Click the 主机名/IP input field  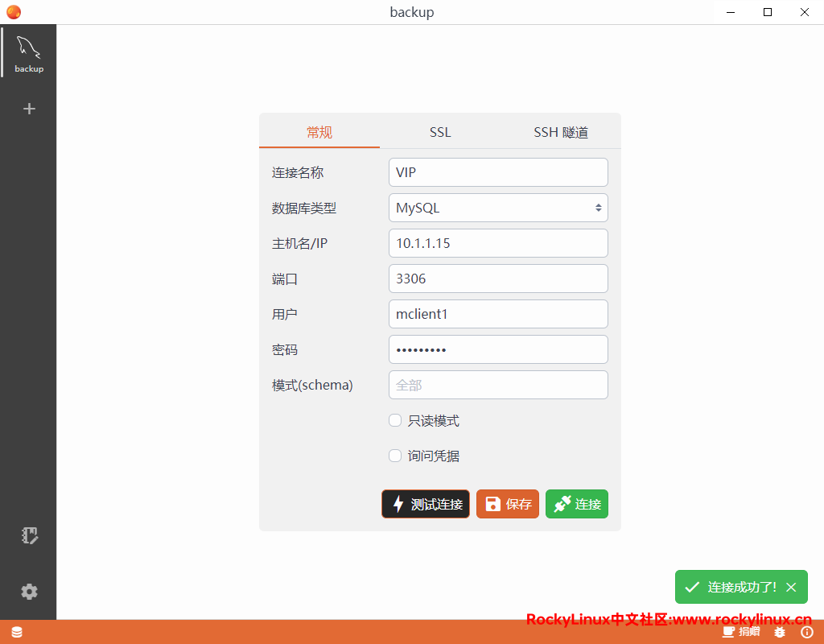pos(497,243)
